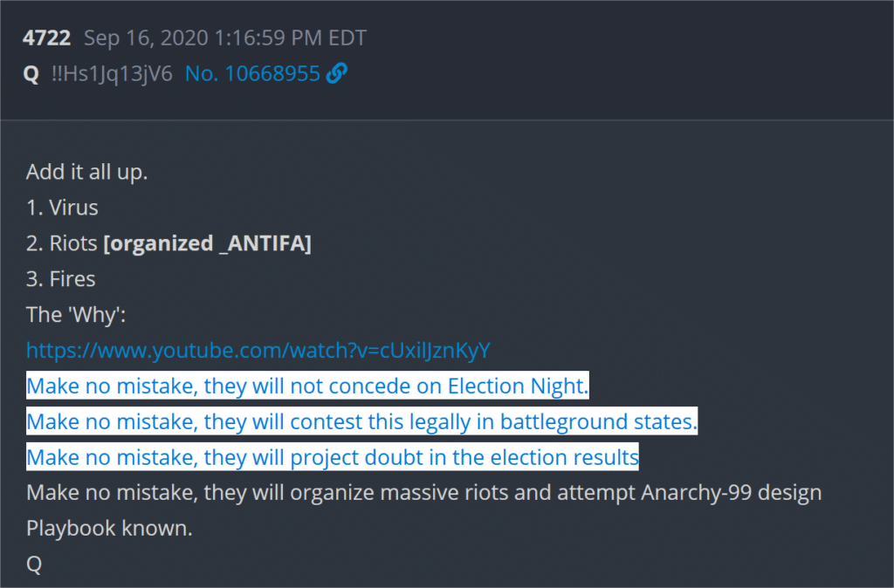Click the The 'Why': line

pos(76,315)
